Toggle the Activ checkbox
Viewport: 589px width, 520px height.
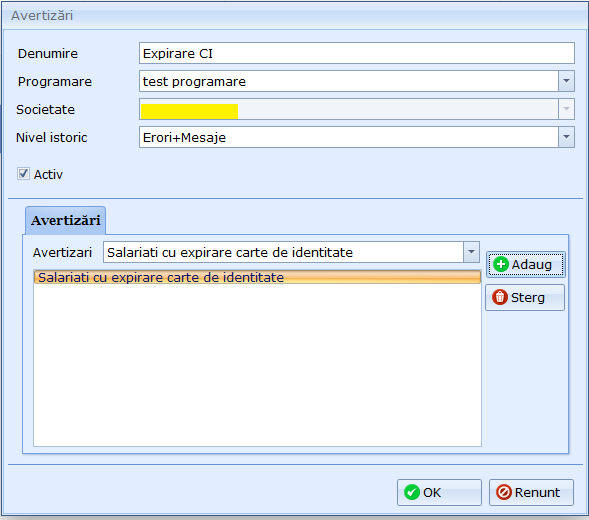[23, 174]
